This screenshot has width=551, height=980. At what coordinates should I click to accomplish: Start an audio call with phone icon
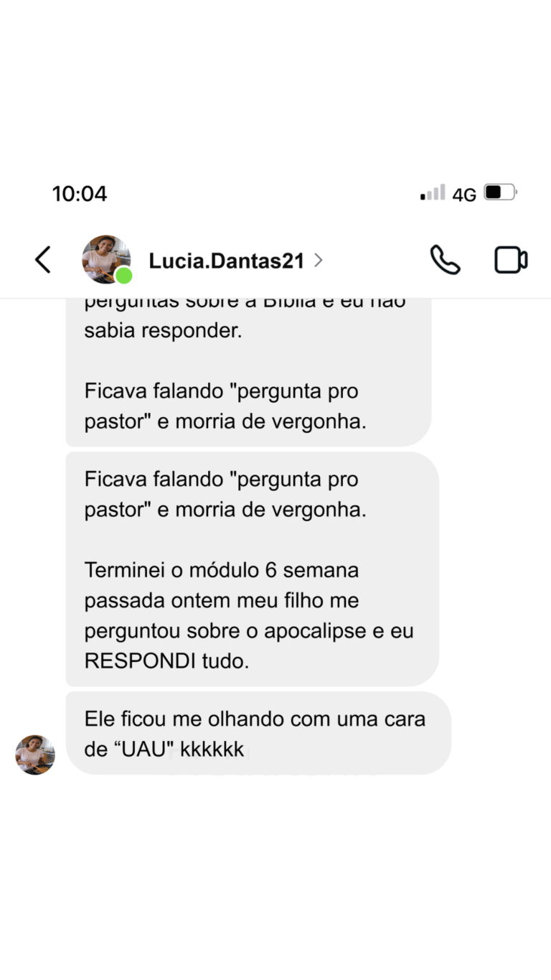point(445,260)
